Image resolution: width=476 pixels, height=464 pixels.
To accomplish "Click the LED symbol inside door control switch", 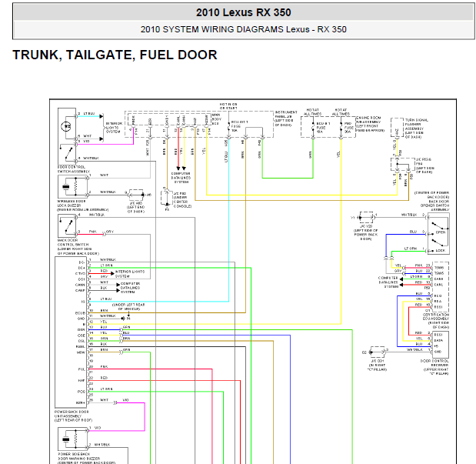I will point(66,126).
